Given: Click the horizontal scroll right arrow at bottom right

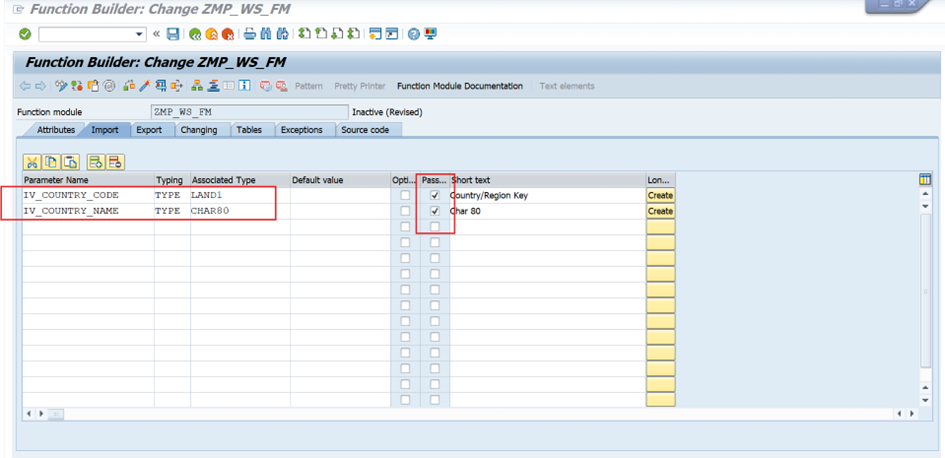Looking at the screenshot, I should pos(913,414).
